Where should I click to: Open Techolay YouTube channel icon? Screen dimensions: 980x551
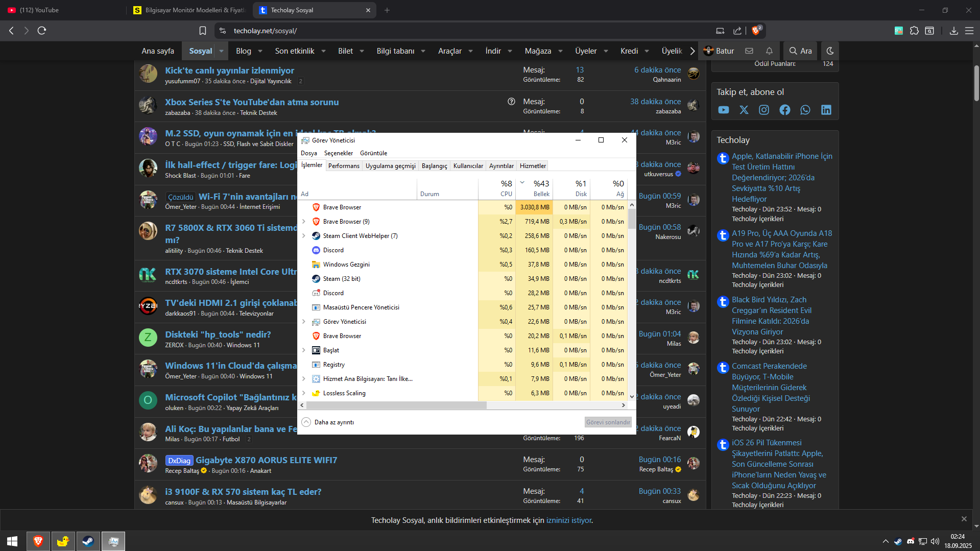724,110
